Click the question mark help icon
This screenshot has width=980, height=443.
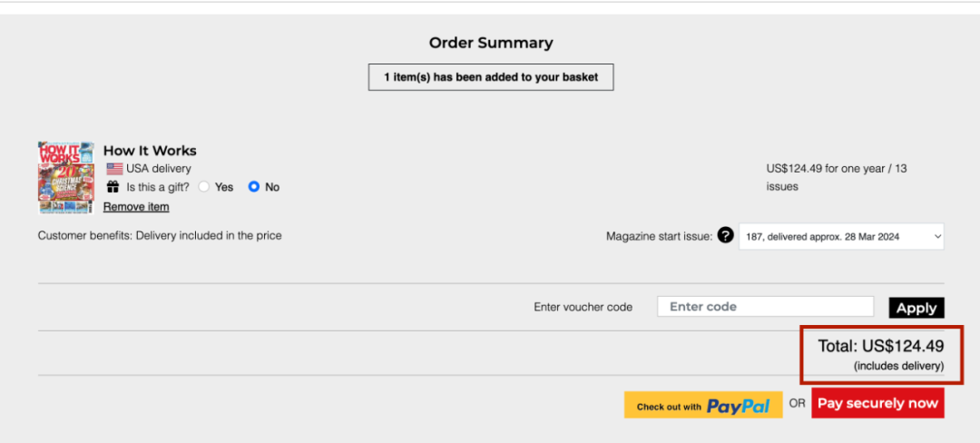tap(725, 236)
